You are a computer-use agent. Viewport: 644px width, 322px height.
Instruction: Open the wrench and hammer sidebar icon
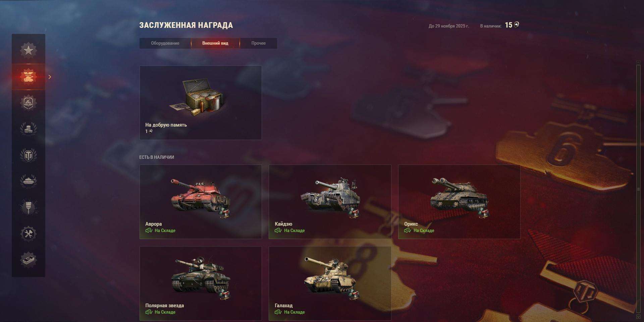click(x=29, y=233)
